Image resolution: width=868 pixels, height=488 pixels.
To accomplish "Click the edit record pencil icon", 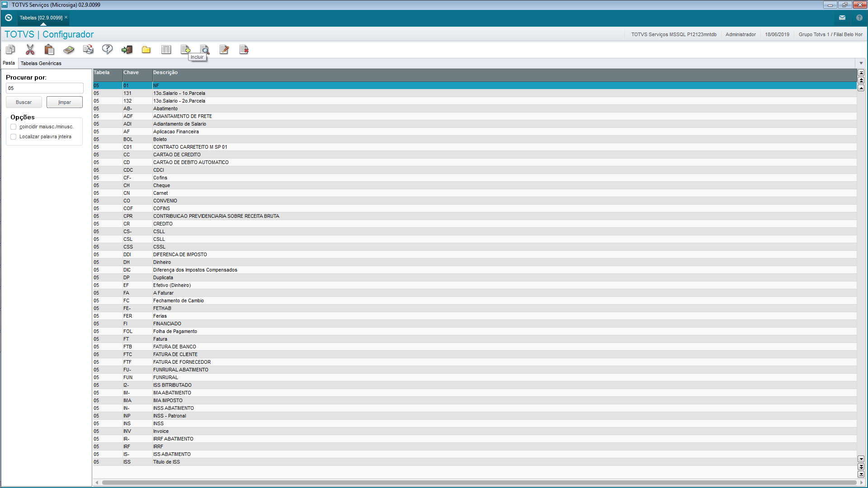I will (224, 50).
